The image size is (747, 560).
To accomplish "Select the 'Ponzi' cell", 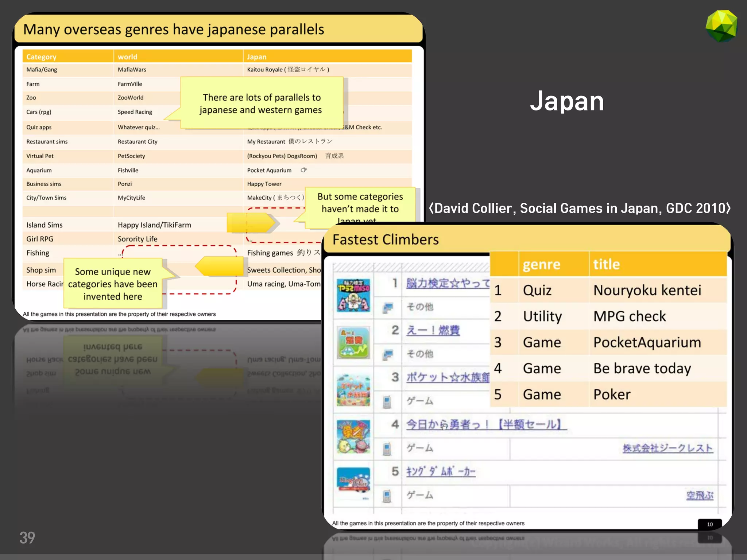I will 178,184.
